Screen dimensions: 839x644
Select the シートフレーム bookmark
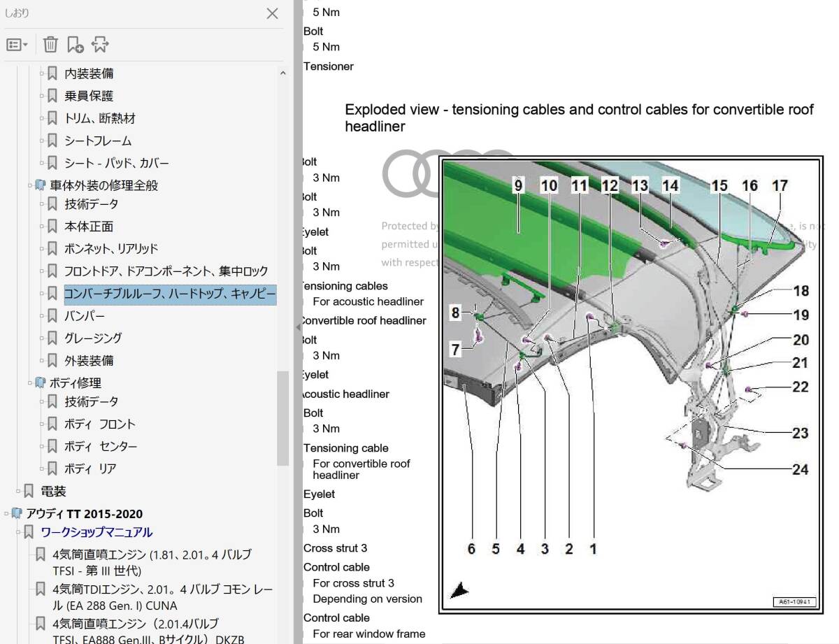pos(98,141)
